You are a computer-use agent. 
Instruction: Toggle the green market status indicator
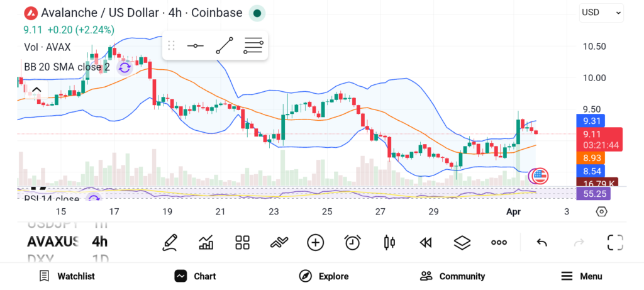[x=257, y=13]
